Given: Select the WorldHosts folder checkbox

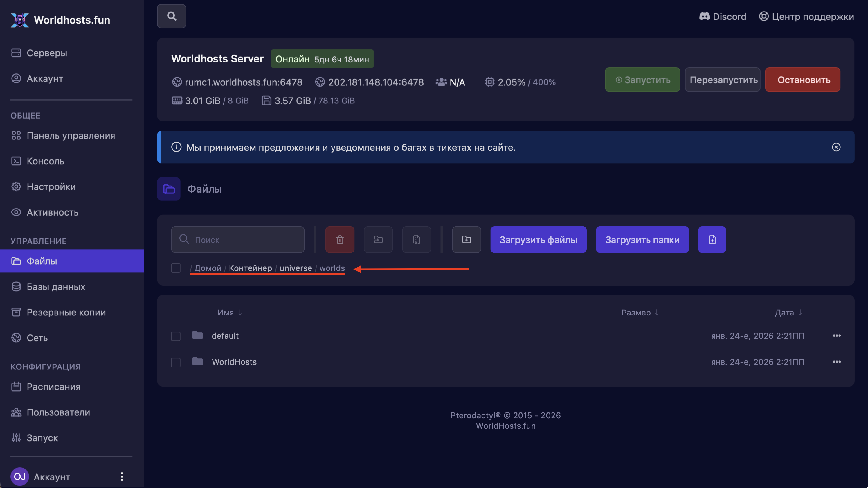Looking at the screenshot, I should tap(176, 362).
